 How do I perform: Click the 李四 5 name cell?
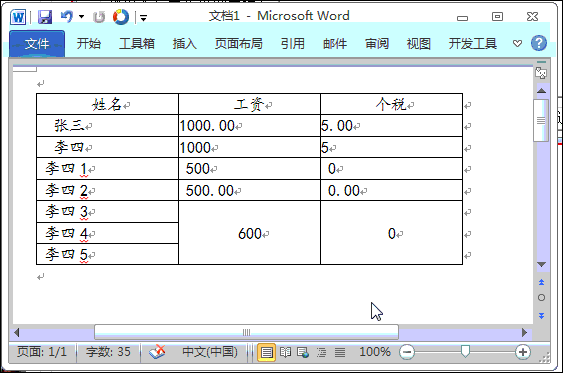(107, 254)
